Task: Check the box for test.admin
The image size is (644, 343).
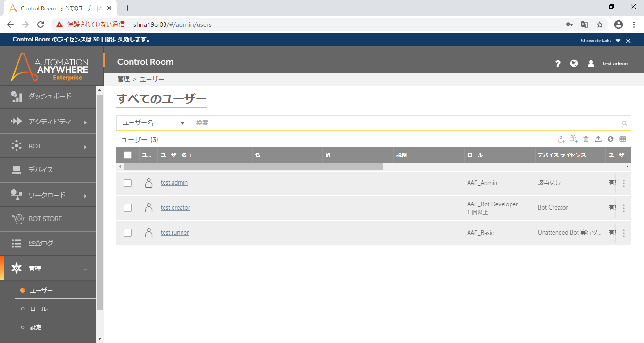Action: 128,183
